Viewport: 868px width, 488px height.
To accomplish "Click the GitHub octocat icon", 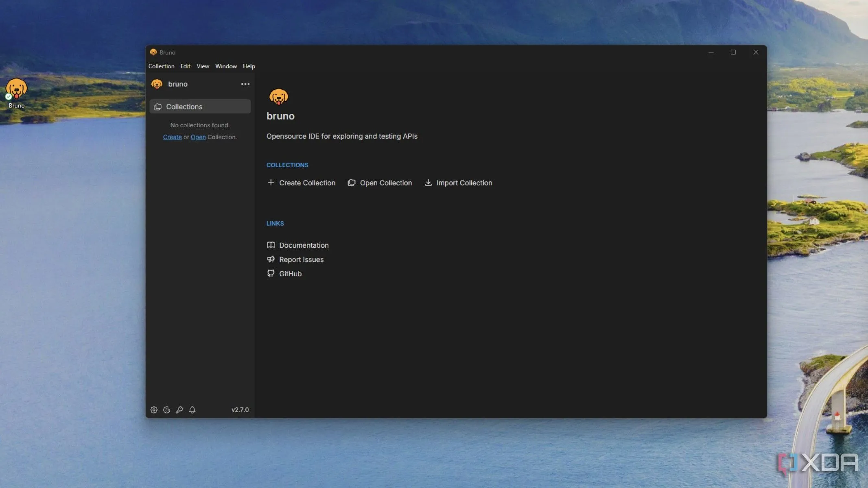I will (x=271, y=273).
